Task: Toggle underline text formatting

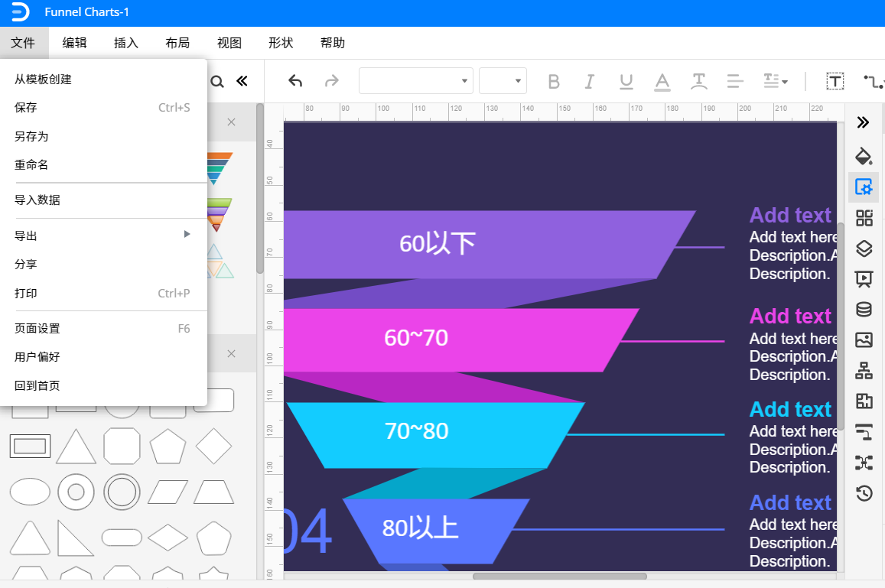Action: coord(626,82)
